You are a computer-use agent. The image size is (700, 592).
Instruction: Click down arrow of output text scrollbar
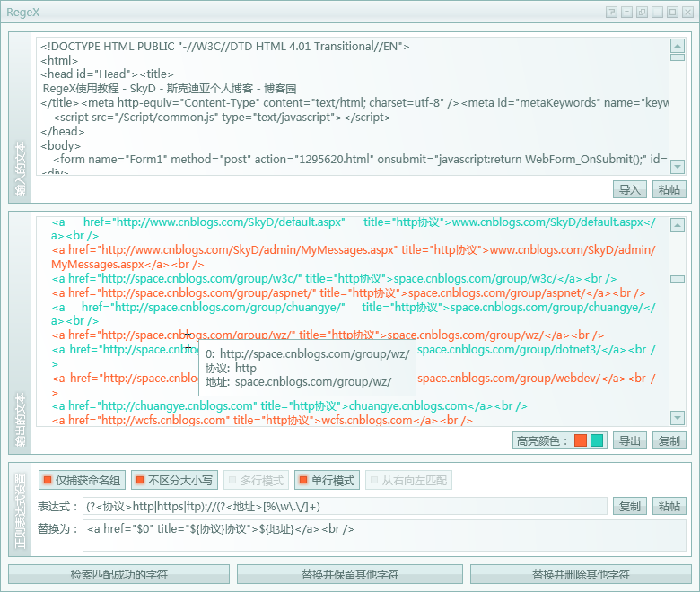pos(678,418)
